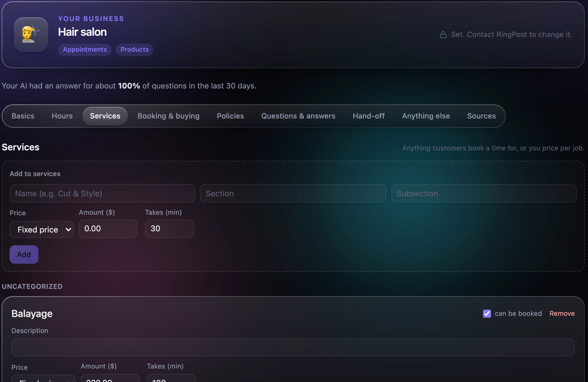Select the Services tab

105,116
